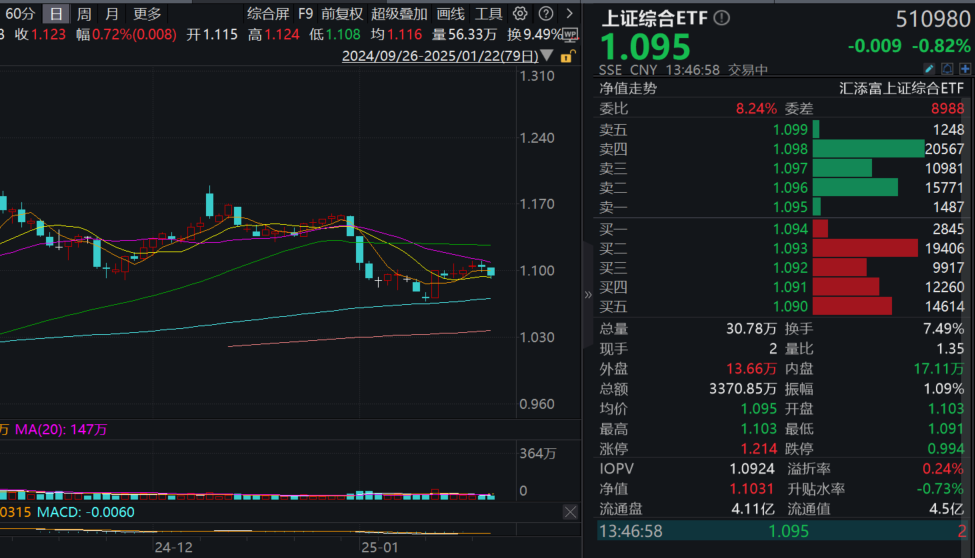
Task: Click 升贴水率 value -0.73%
Action: click(x=940, y=488)
